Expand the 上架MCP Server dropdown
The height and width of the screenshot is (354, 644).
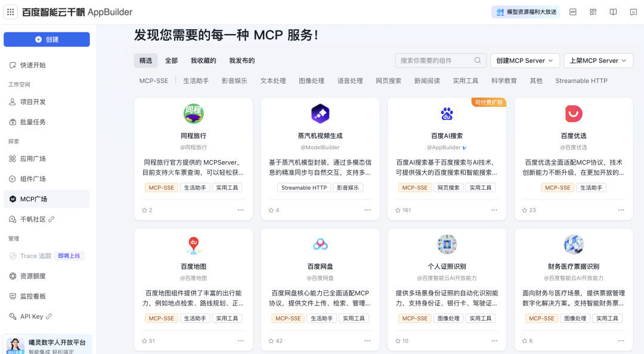[598, 60]
